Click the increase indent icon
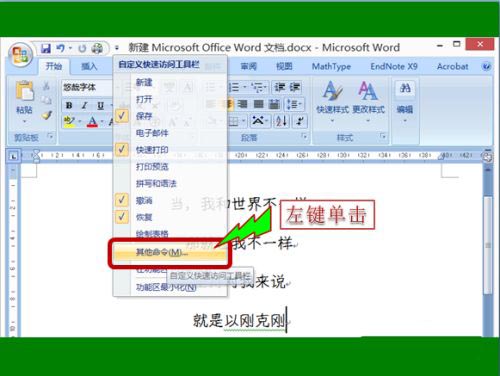The width and height of the screenshot is (500, 376). pos(295,88)
